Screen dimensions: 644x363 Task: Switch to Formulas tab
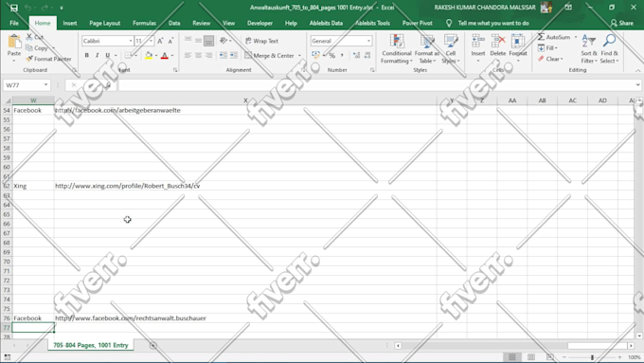[x=144, y=23]
